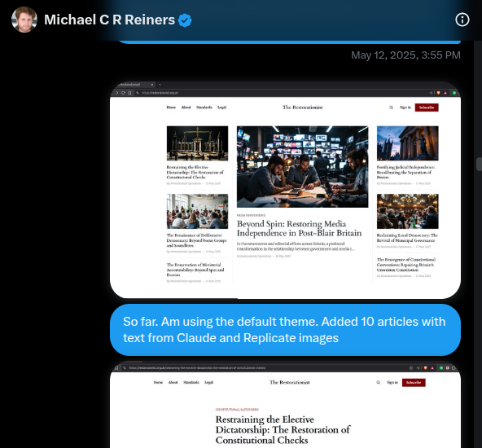Click the search magnifier in the lower shared screenshot
The width and height of the screenshot is (482, 448).
click(378, 383)
